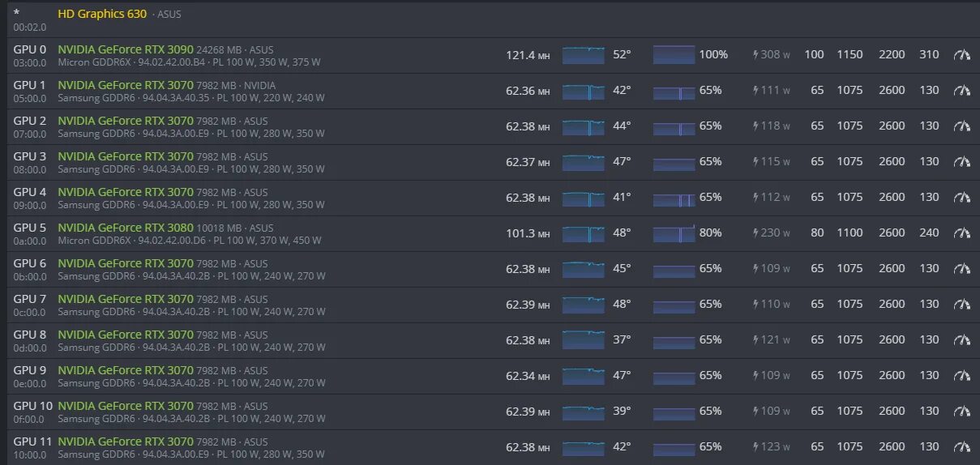Select the GPU 10 row label

[33, 406]
